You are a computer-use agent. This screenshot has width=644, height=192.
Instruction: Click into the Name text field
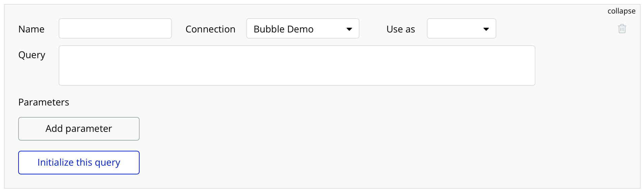tap(115, 29)
